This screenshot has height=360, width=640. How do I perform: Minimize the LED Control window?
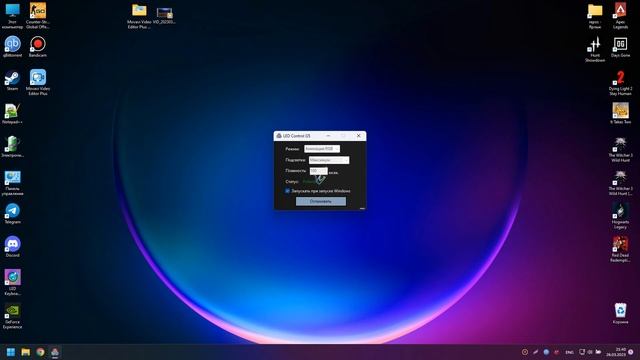click(328, 136)
